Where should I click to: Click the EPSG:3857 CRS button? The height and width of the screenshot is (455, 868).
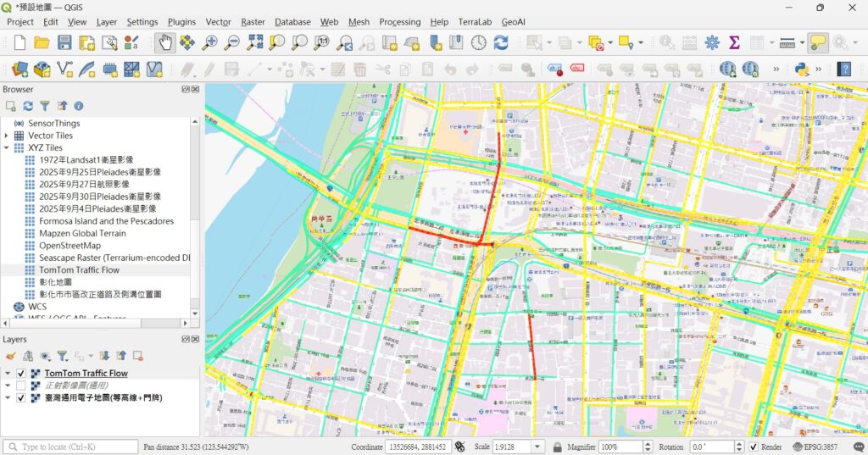(x=815, y=447)
